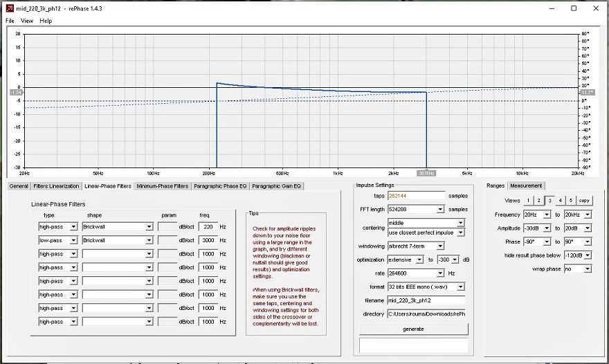Open type dropdown for 220 Hz filter
This screenshot has width=609, height=364.
pyautogui.click(x=73, y=227)
